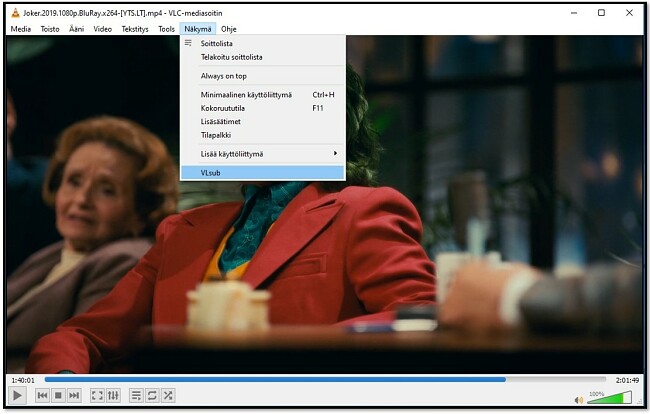650x414 pixels.
Task: Open the Media menu
Action: coord(21,29)
